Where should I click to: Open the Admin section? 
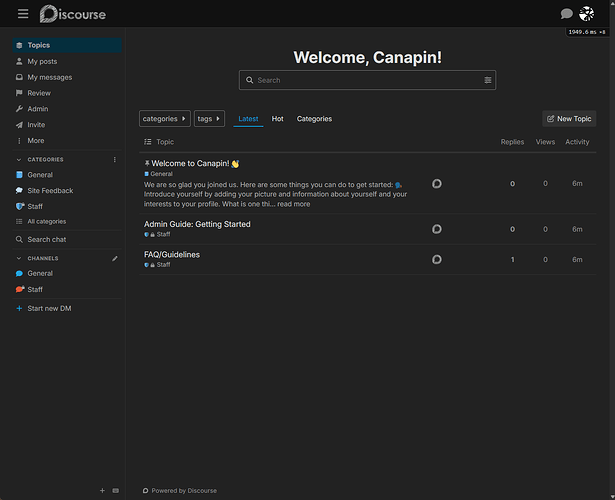pos(67,109)
